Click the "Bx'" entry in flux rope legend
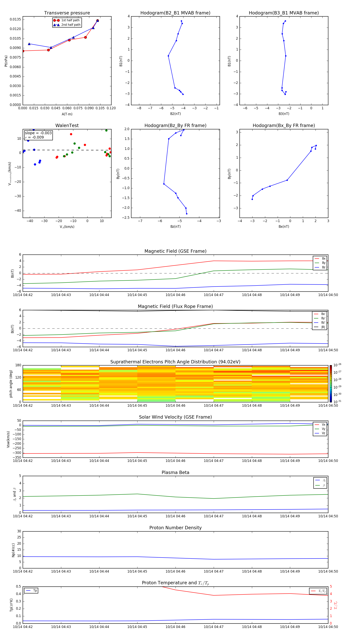This screenshot has height=644, width=351. (x=320, y=314)
